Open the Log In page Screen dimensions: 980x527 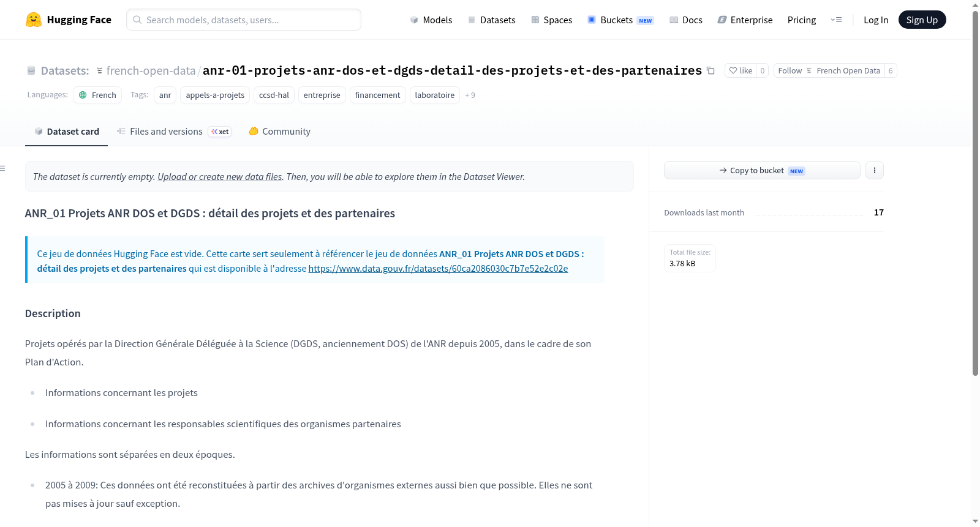coord(876,20)
